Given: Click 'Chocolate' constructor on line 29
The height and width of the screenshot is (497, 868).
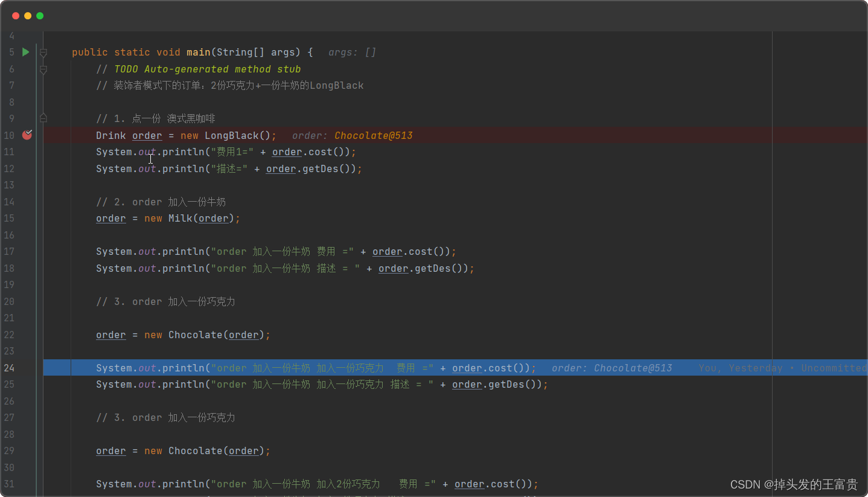Looking at the screenshot, I should tap(196, 451).
